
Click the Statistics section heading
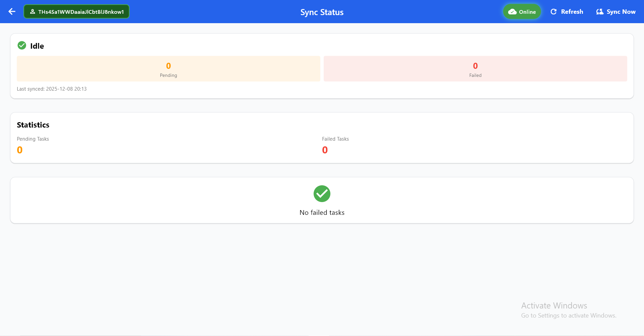coord(33,125)
